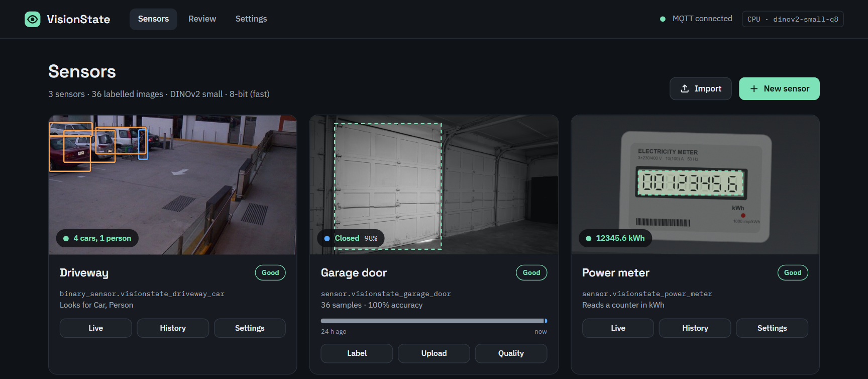
Task: Click the plus icon in New sensor
Action: pos(754,88)
